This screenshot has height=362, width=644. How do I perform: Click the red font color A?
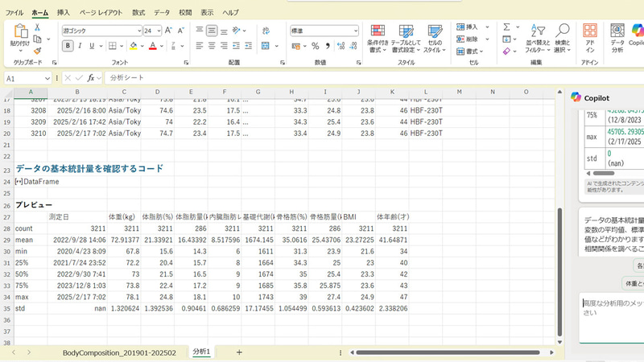coord(153,46)
